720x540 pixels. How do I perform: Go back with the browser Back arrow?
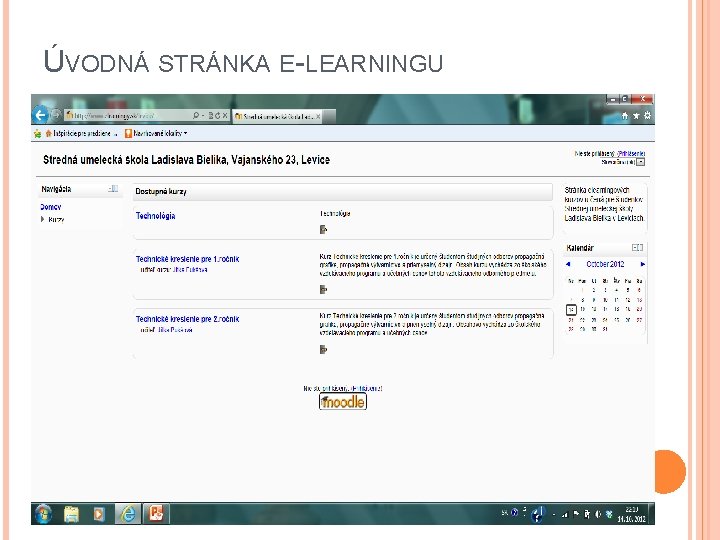pyautogui.click(x=40, y=115)
